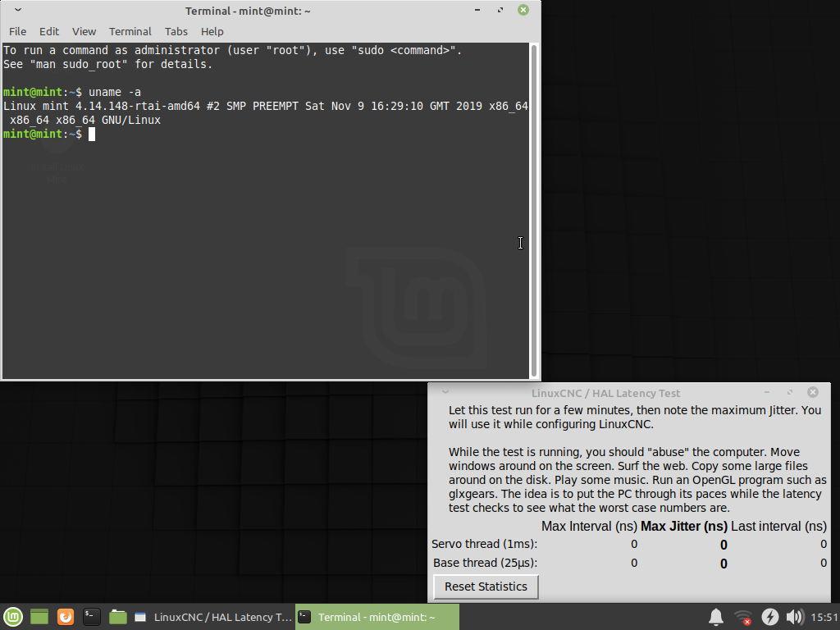Close the Terminal window

tap(523, 10)
